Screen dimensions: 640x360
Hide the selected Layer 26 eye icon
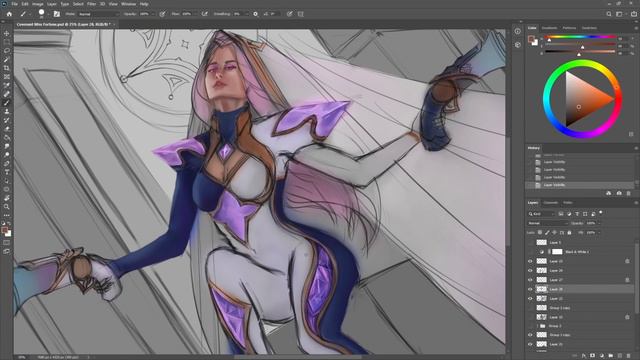(x=530, y=289)
